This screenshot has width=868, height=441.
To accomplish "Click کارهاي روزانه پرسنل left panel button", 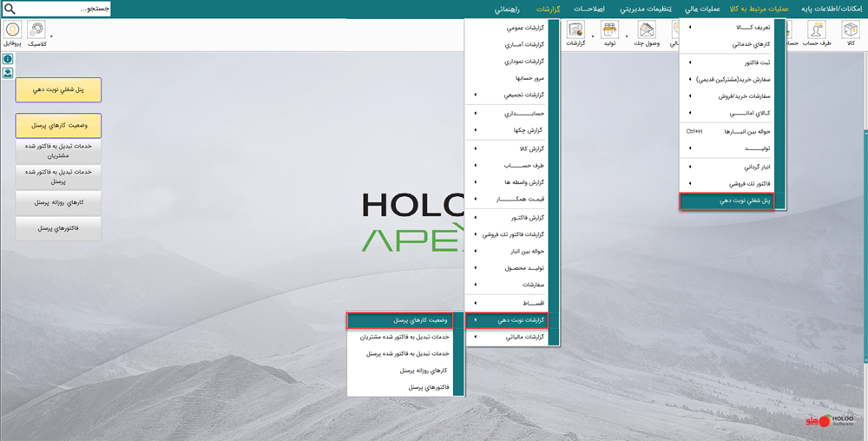I will tap(58, 202).
